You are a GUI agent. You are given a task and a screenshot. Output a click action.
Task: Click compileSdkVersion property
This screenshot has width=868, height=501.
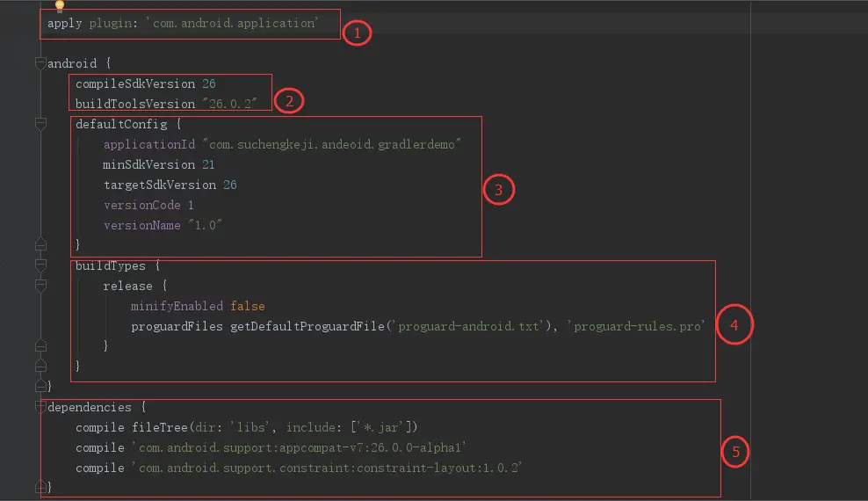point(135,83)
